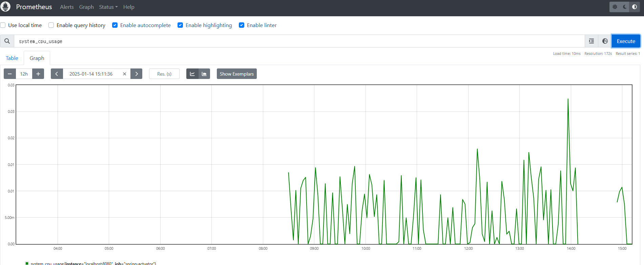Click the search magnifier icon beside query

pyautogui.click(x=7, y=41)
